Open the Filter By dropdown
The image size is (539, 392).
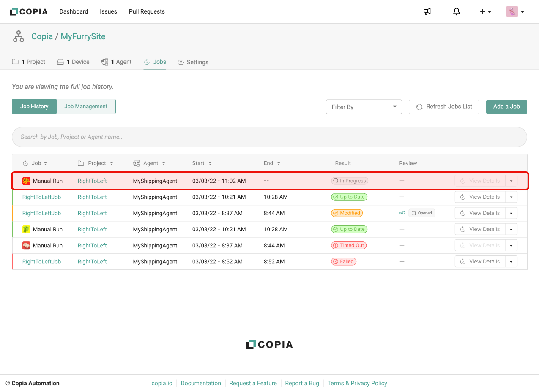[364, 107]
